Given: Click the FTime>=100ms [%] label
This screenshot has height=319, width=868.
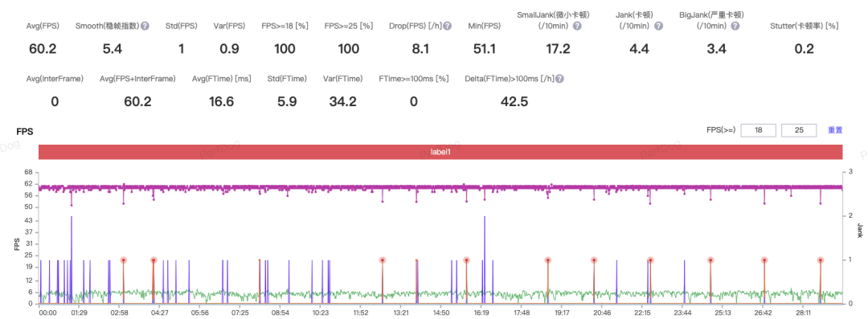Looking at the screenshot, I should [x=414, y=79].
